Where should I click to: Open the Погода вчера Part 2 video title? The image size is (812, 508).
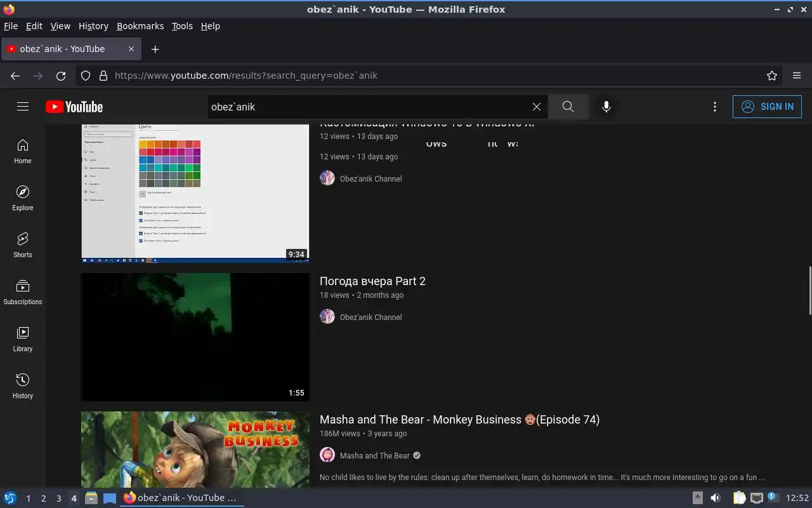372,281
